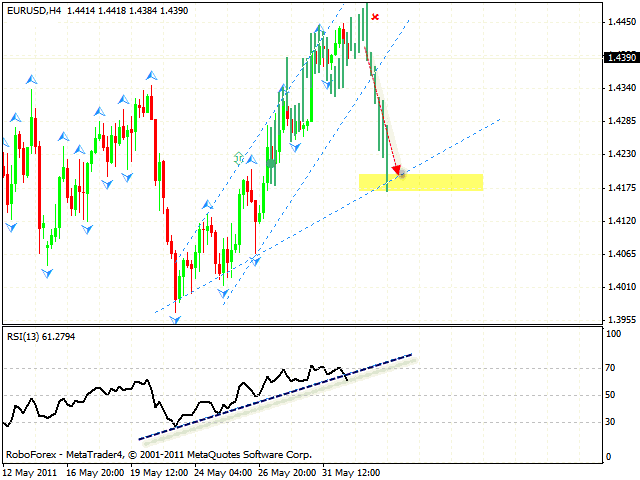Screen dimensions: 640x480
Task: Click the EURUSD,H4 chart title
Action: (34, 11)
